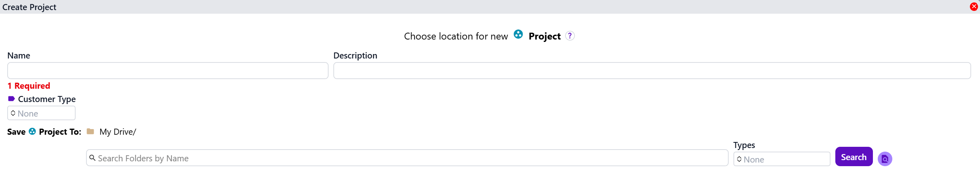Click the bold Project heading word
This screenshot has height=171, width=980.
[544, 36]
